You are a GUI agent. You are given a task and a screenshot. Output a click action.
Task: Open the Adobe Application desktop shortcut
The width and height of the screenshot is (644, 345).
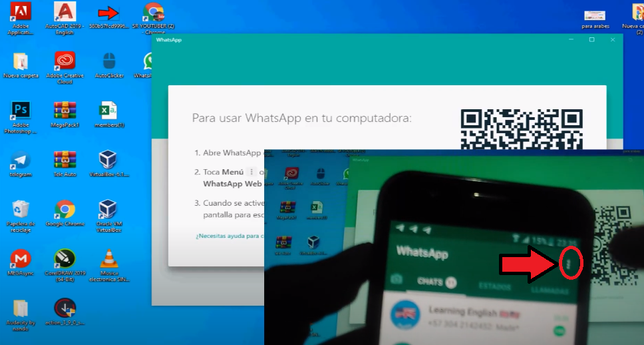tap(20, 19)
